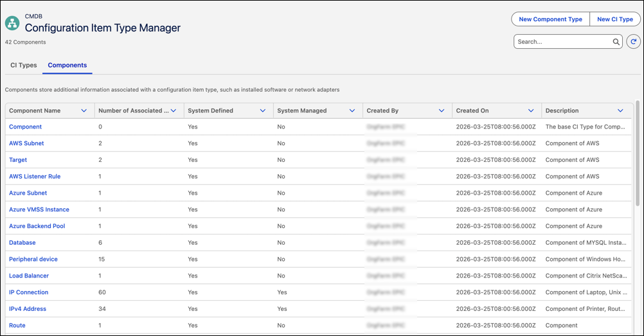This screenshot has height=336, width=644.
Task: Click the Description header text
Action: pyautogui.click(x=562, y=111)
